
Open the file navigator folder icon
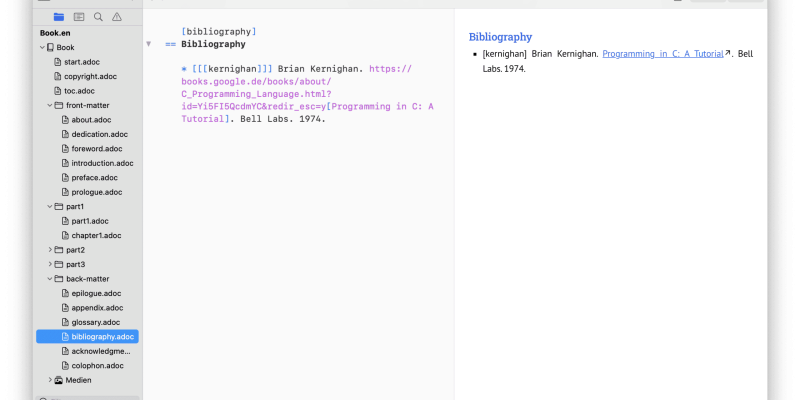pyautogui.click(x=59, y=17)
